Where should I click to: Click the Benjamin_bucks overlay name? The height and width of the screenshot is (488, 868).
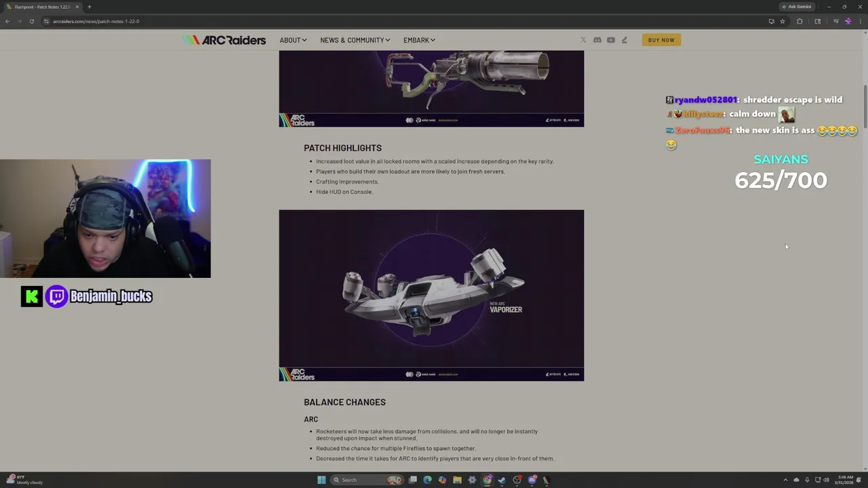pyautogui.click(x=111, y=296)
